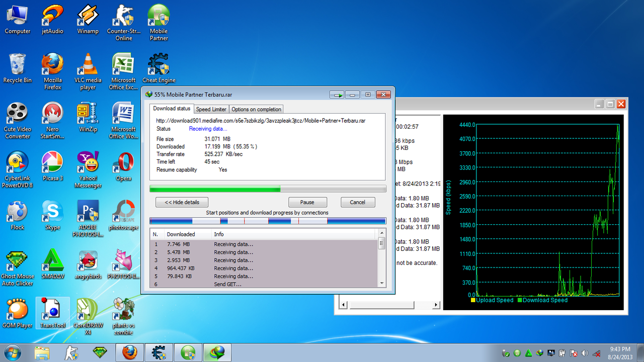The image size is (644, 362).
Task: Select the Winamp desktop icon
Action: coord(88,20)
